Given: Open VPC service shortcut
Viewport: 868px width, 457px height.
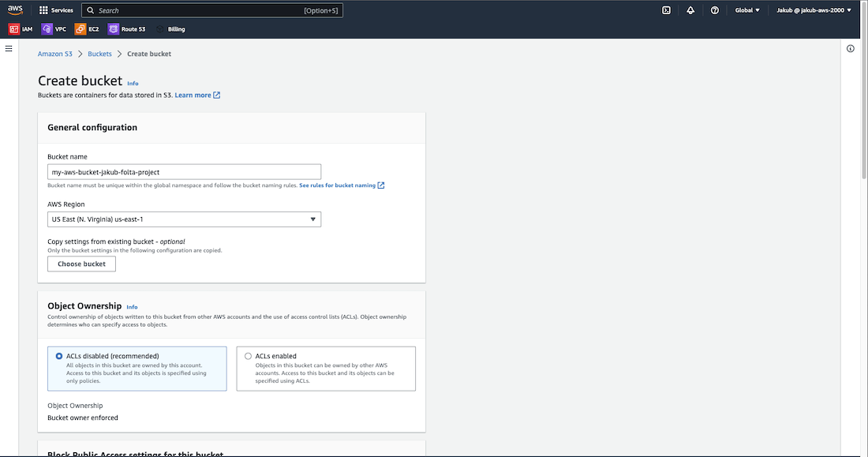Looking at the screenshot, I should pyautogui.click(x=54, y=29).
